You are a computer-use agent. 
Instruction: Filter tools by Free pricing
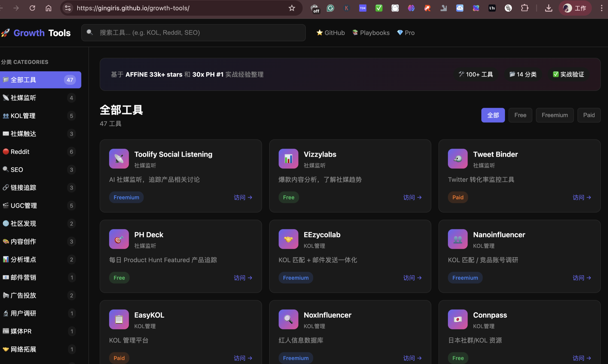(520, 115)
